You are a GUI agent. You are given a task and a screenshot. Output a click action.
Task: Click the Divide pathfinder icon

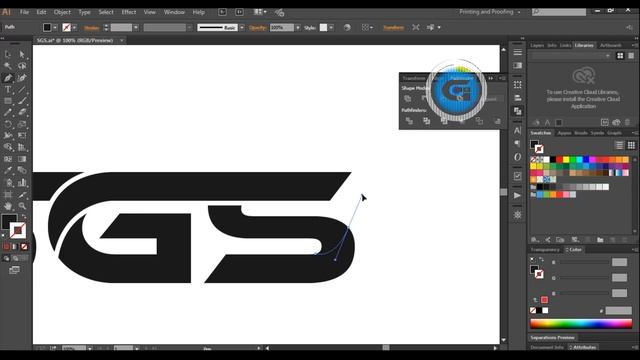[x=409, y=121]
